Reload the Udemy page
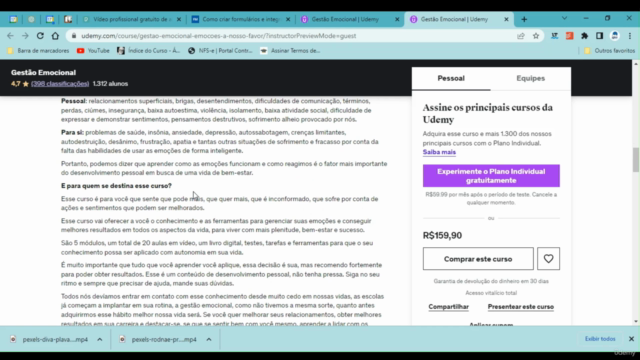 (x=40, y=36)
